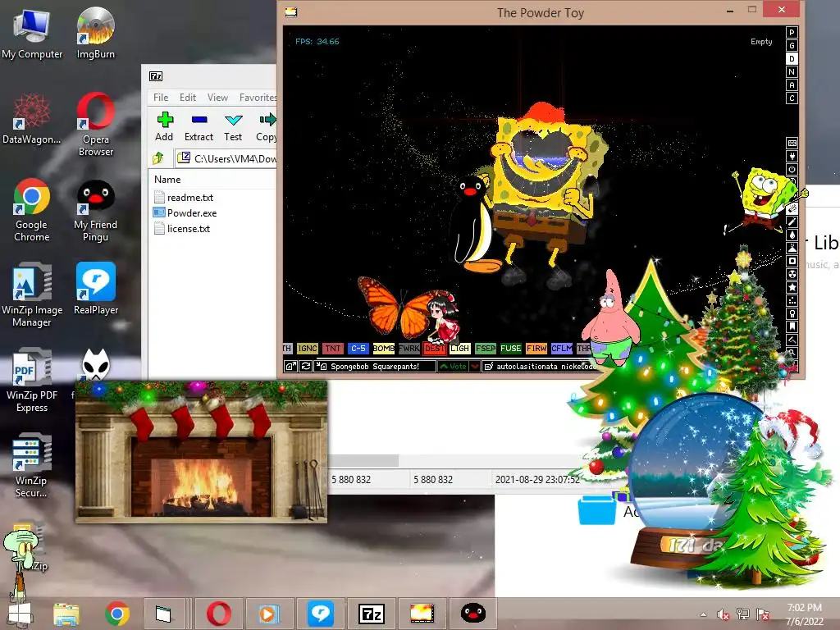Click Add in the 7-Zip toolbar
840x630 pixels.
coord(164,127)
